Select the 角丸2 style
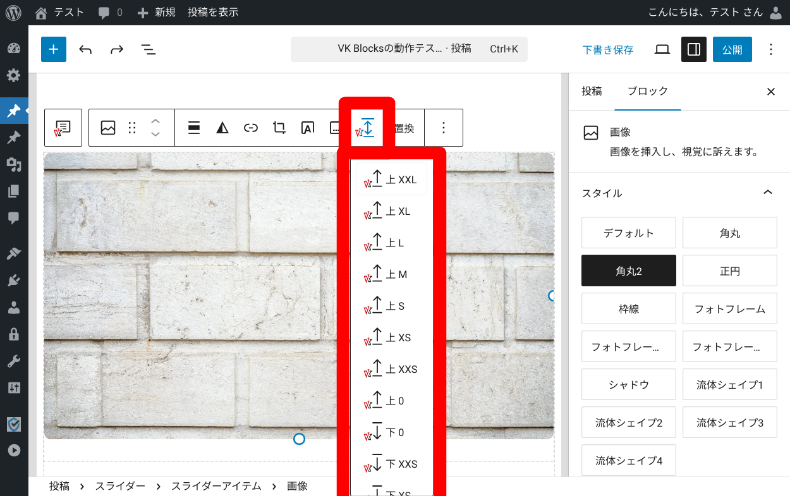 (628, 271)
